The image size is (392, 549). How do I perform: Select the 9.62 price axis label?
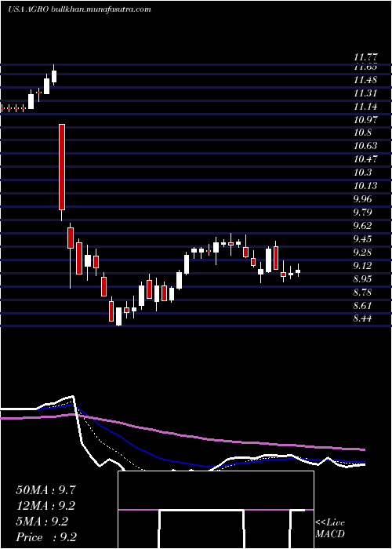[x=364, y=226]
